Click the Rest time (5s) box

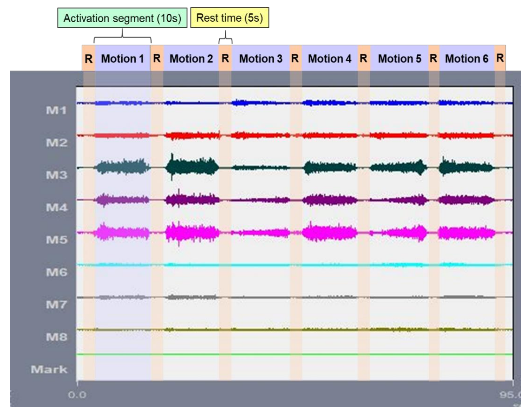[x=230, y=18]
